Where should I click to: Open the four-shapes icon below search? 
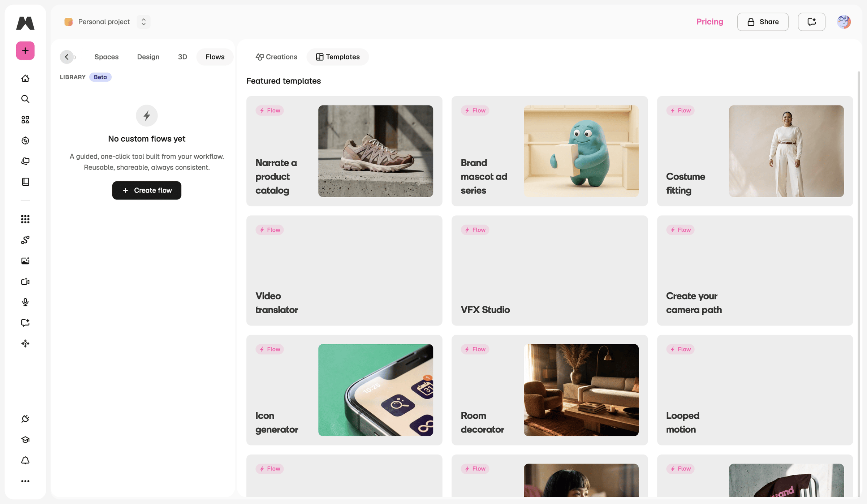tap(25, 120)
